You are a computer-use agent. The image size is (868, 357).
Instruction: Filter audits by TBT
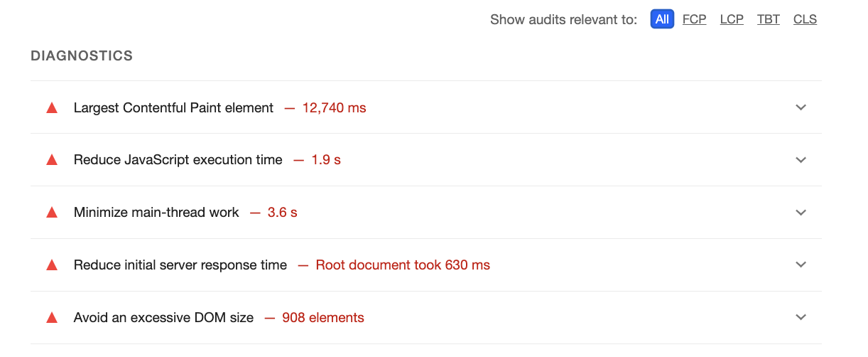tap(769, 19)
